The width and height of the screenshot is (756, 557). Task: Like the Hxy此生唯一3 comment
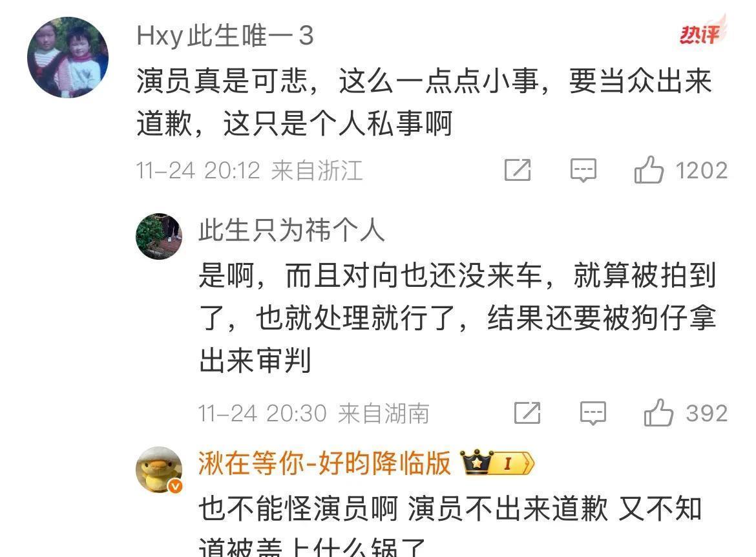click(x=649, y=170)
